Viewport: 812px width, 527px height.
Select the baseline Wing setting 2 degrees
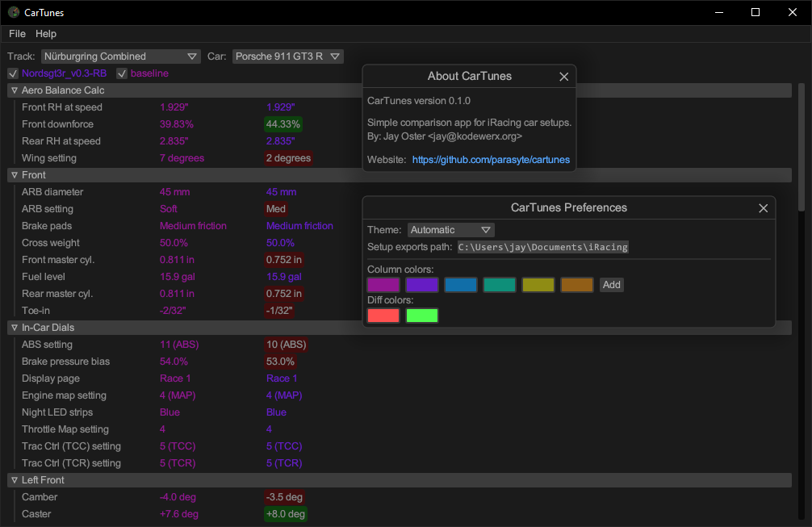288,158
